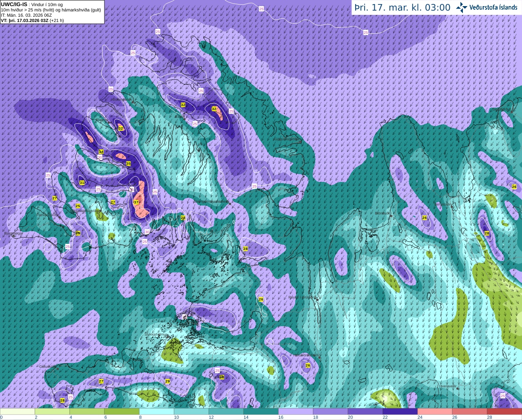522x420 pixels.
Task: Click the legend scale number 24
Action: (420, 417)
